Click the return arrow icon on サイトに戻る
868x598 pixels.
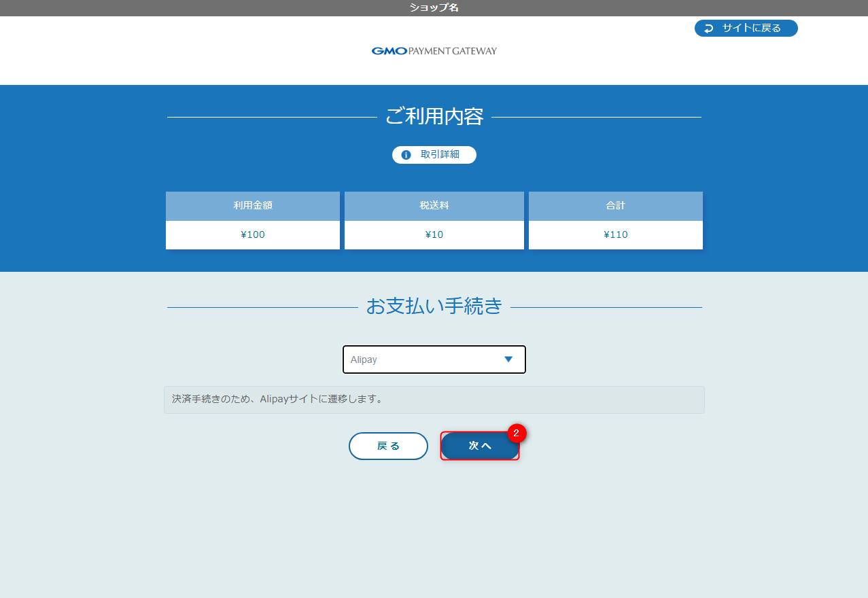tap(709, 28)
